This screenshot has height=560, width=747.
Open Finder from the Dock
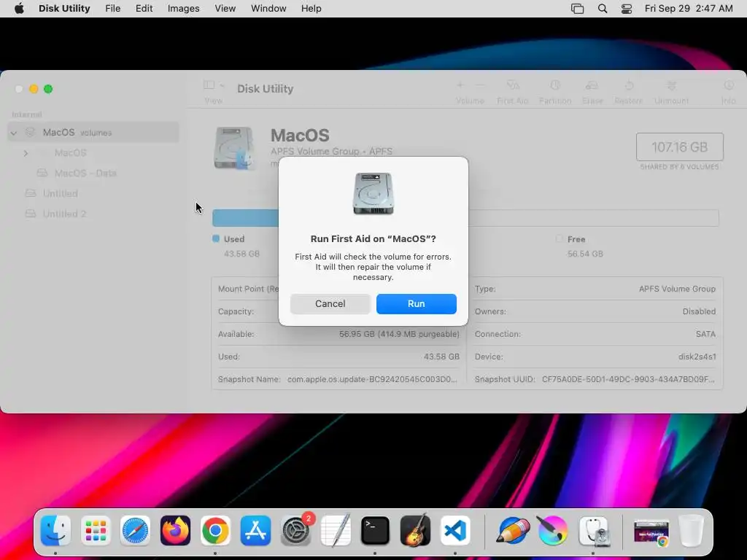(x=55, y=531)
